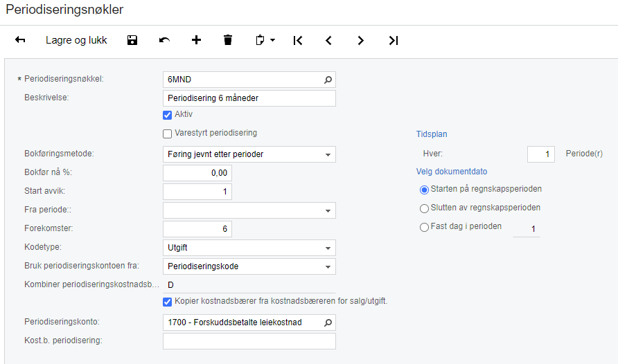
Task: Delete record using trash can icon
Action: 228,40
